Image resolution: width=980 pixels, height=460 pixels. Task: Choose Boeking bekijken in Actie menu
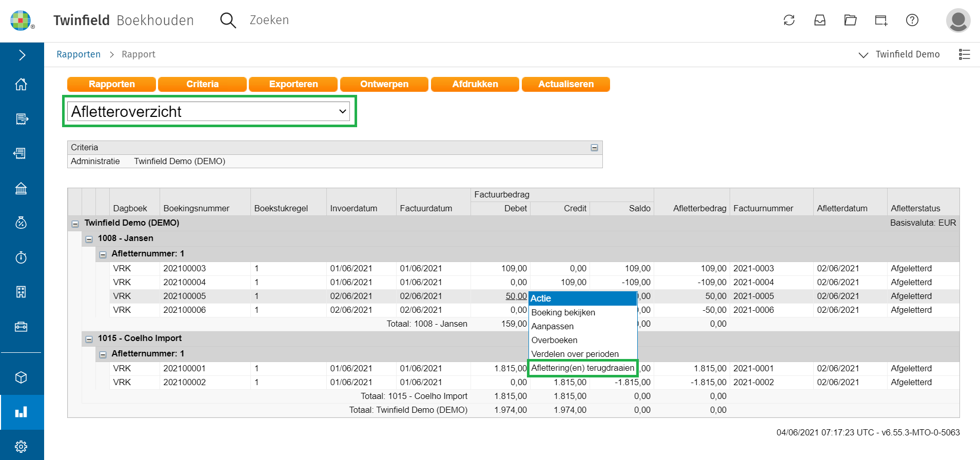pyautogui.click(x=563, y=312)
